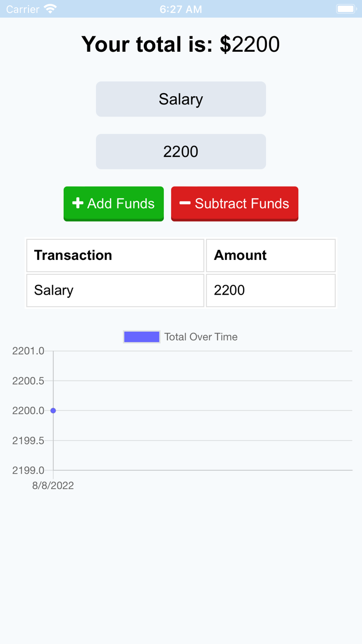The image size is (362, 644).
Task: Click inside the Salary input field
Action: point(180,99)
